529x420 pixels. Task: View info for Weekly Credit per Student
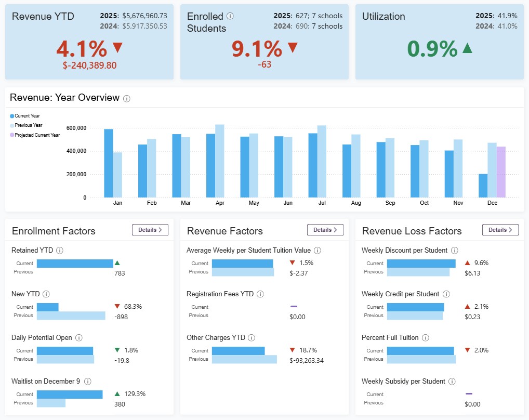(446, 294)
